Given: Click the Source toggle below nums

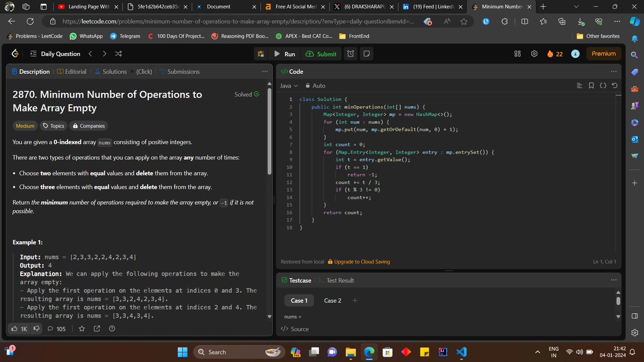Looking at the screenshot, I should point(295,329).
